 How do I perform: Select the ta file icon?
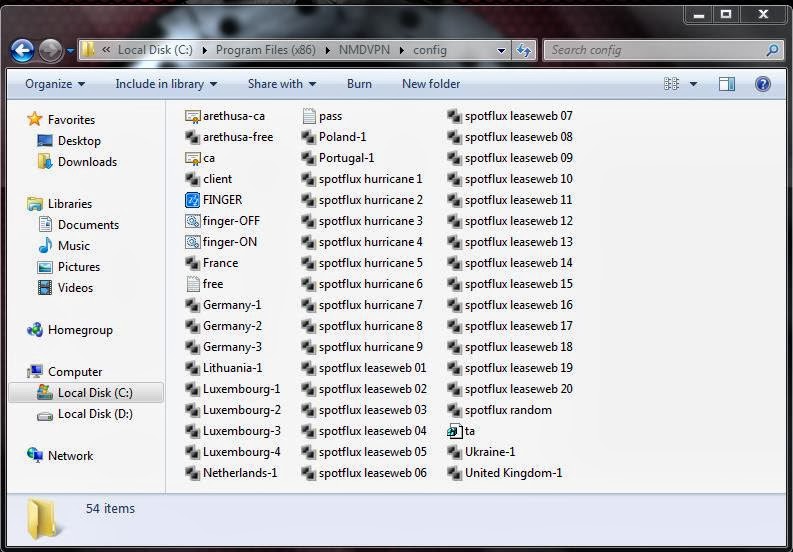coord(454,431)
